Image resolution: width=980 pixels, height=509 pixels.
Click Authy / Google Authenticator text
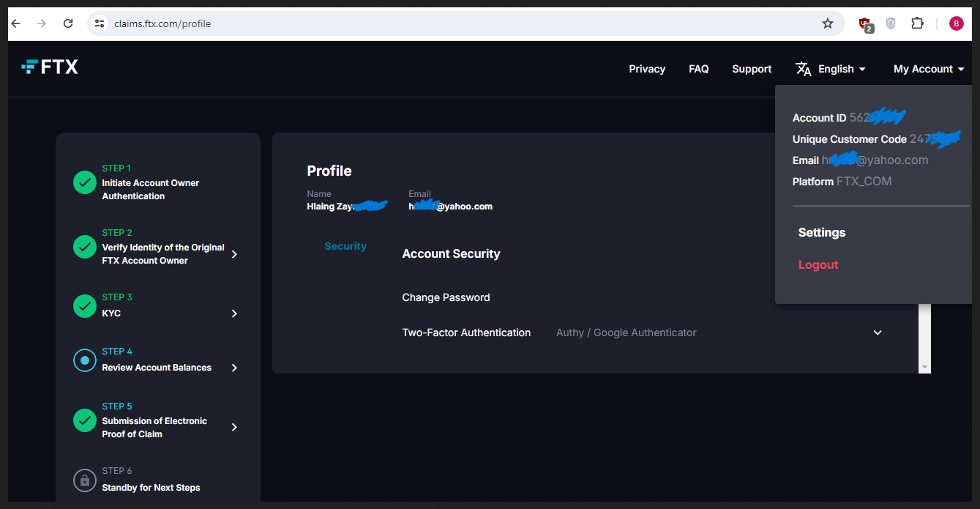tap(626, 332)
